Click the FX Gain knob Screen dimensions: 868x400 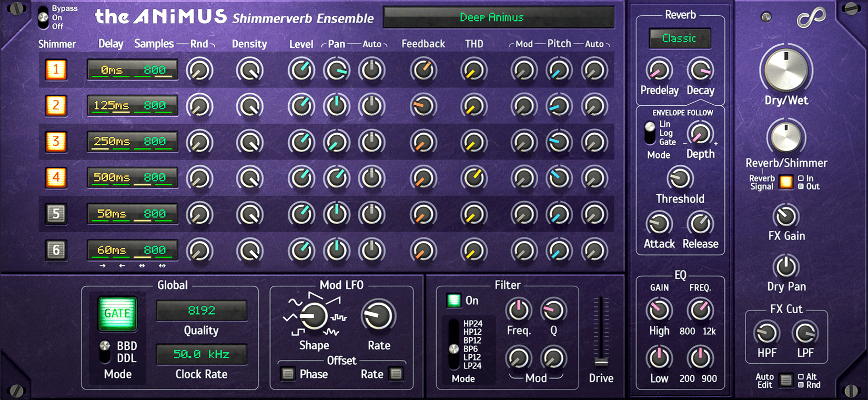point(786,216)
